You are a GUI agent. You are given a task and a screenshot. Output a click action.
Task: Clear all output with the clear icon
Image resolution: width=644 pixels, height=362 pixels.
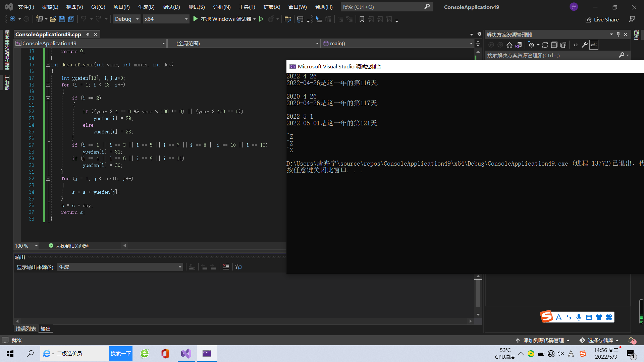(226, 267)
